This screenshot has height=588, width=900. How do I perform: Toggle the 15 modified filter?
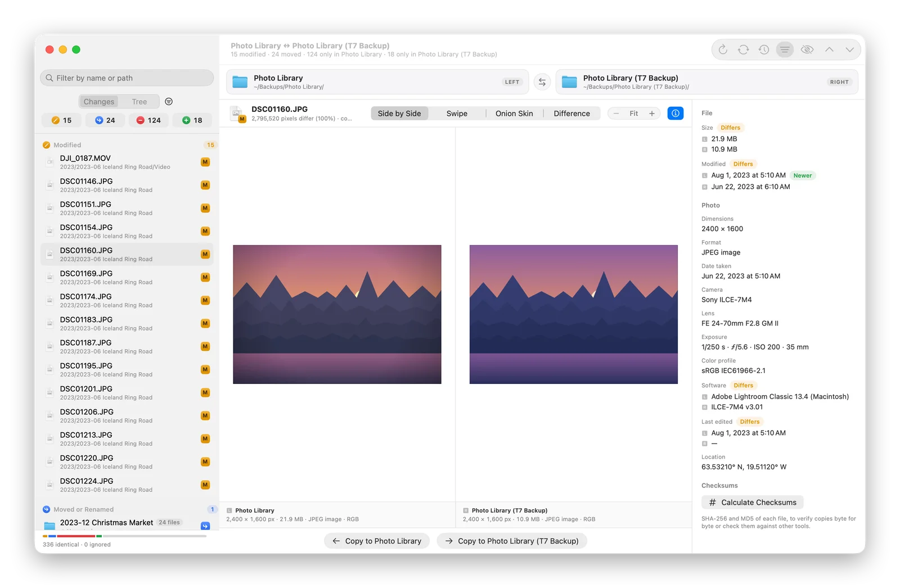point(61,120)
